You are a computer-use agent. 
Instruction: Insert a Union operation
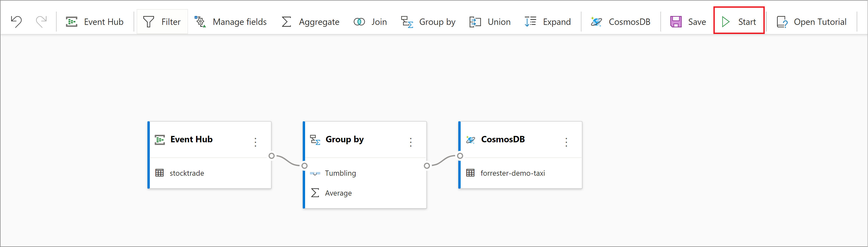point(490,22)
